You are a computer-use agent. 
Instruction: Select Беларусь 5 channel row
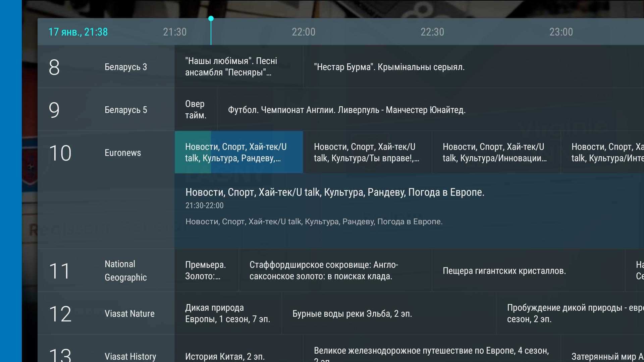tap(125, 110)
